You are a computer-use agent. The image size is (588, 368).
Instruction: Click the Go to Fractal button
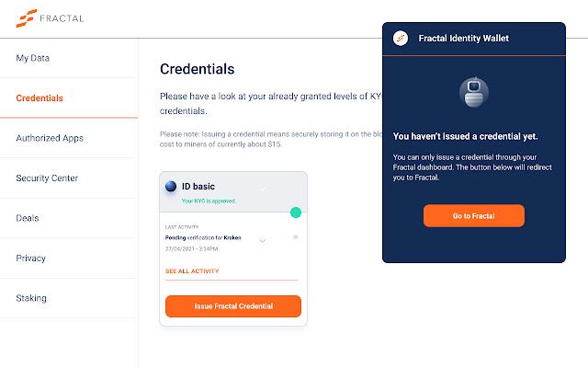point(473,215)
